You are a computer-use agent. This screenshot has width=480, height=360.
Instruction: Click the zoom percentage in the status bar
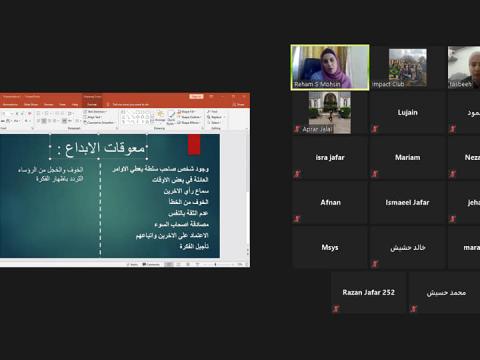(240, 264)
